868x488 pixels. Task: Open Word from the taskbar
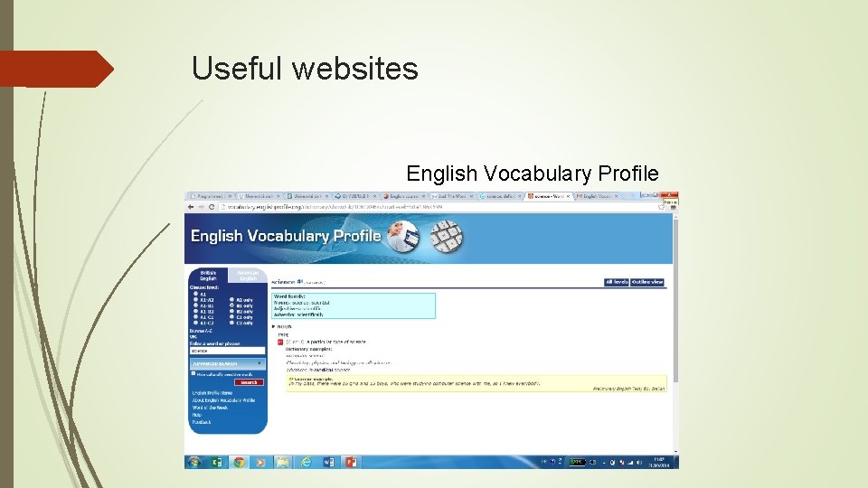328,462
